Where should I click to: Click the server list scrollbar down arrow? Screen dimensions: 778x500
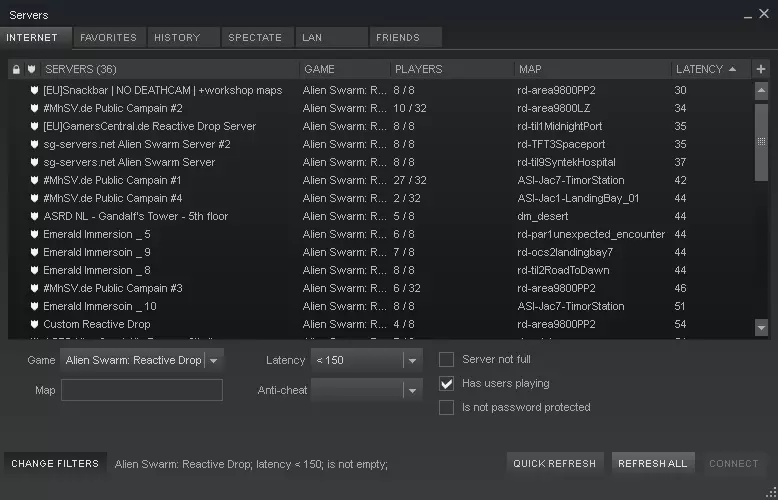[761, 327]
